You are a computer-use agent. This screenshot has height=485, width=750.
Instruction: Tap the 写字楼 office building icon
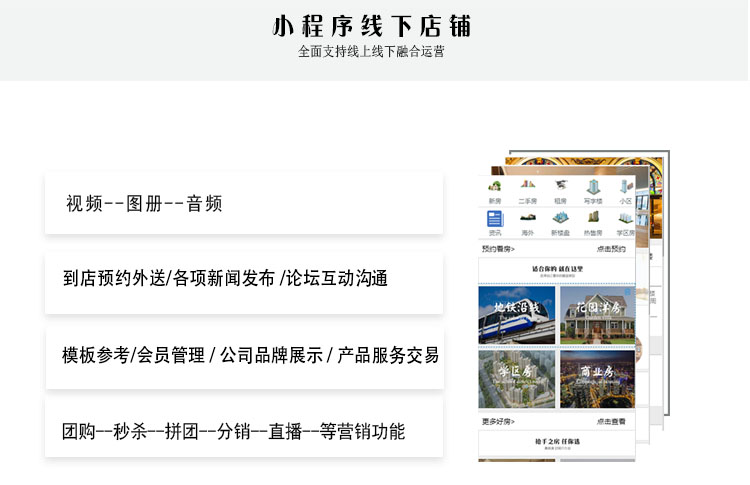pos(592,190)
